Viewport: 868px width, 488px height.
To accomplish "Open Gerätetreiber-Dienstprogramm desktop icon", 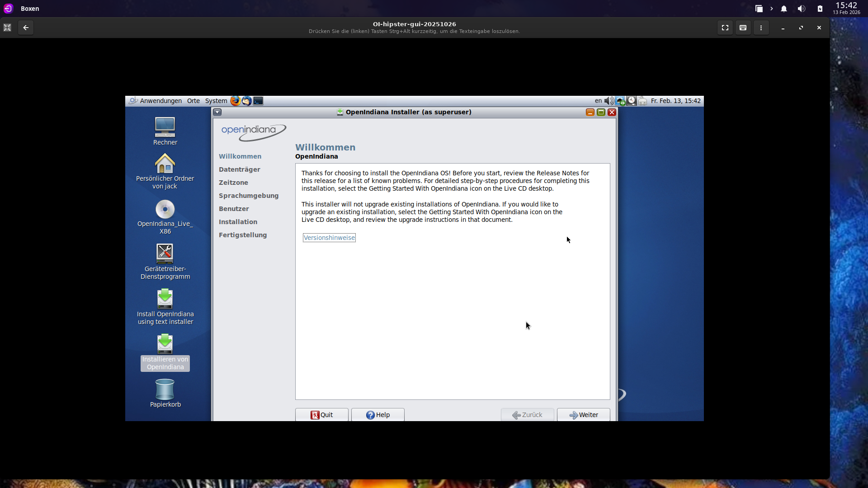I will 165,254.
